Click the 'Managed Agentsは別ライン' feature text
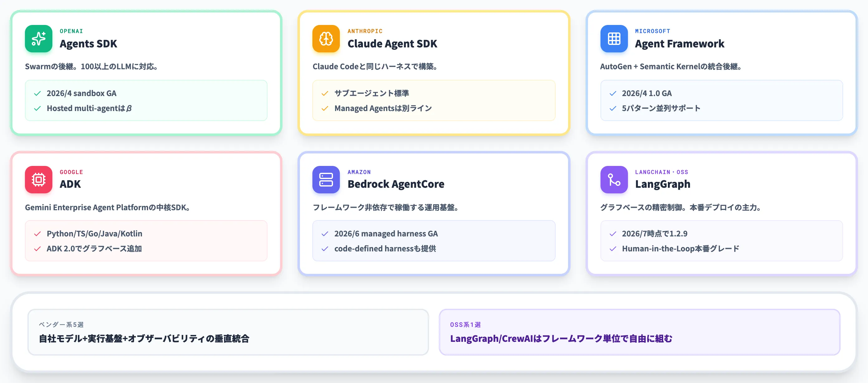 pyautogui.click(x=383, y=108)
